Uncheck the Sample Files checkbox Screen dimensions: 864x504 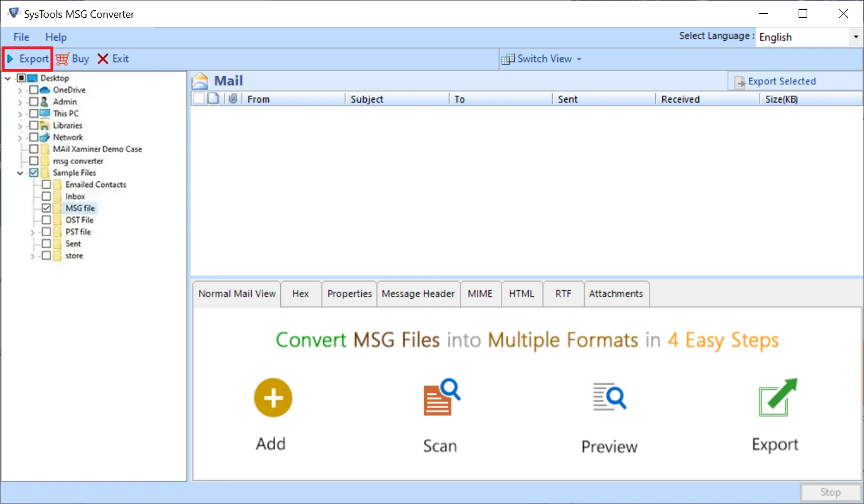pos(34,173)
